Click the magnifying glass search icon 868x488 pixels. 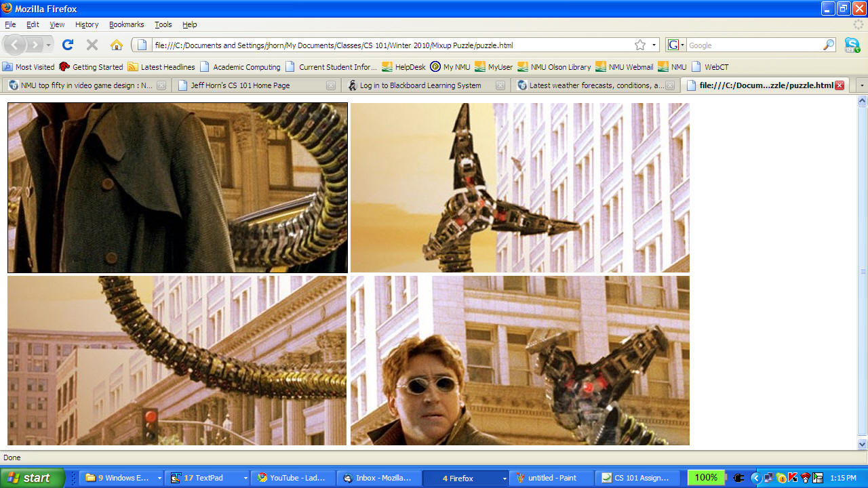tap(829, 45)
